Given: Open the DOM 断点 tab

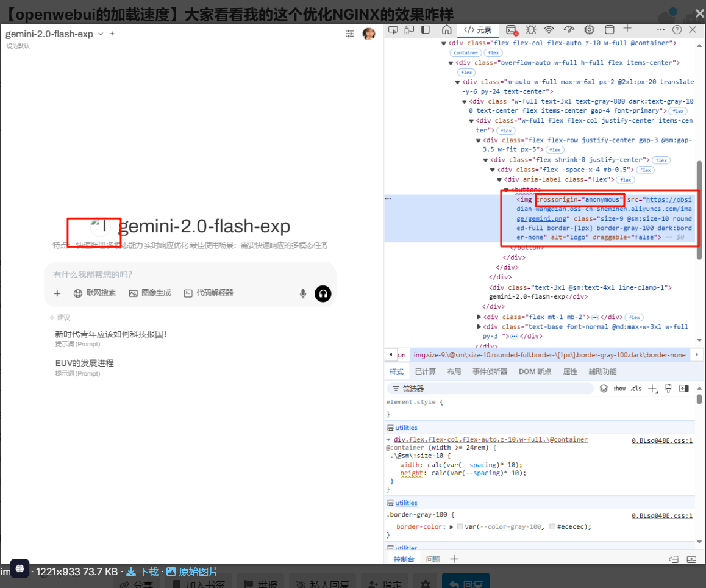Looking at the screenshot, I should [x=535, y=371].
